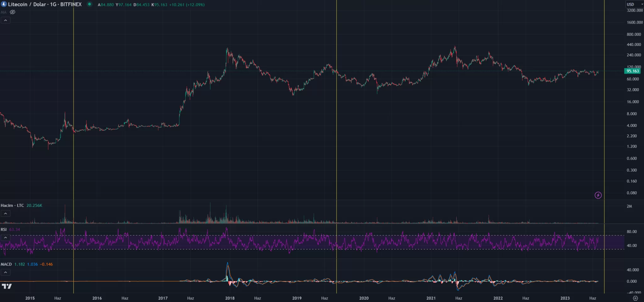Click the Litecoin / Dolar symbol title

click(45, 4)
